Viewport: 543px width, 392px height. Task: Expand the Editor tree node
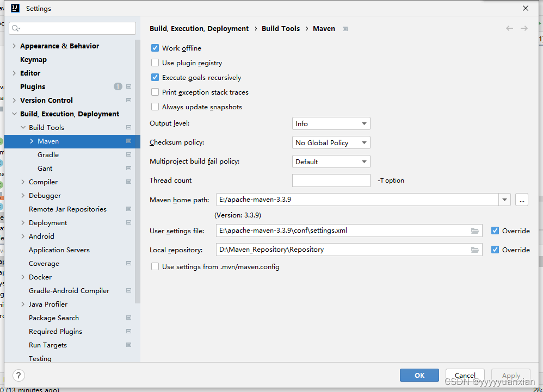click(x=14, y=73)
